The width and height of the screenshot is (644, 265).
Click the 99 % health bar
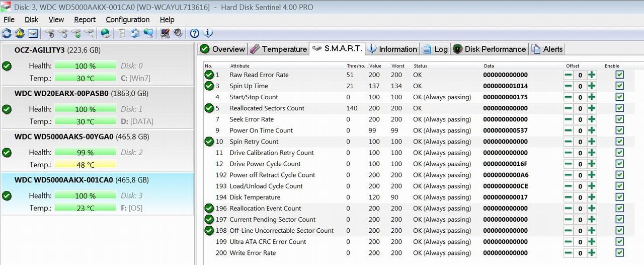pos(85,152)
